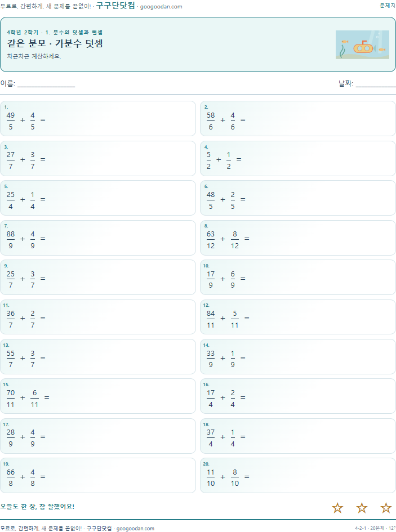Select problem 8 card 63/12 + 8/12
This screenshot has width=396, height=532.
(x=298, y=238)
